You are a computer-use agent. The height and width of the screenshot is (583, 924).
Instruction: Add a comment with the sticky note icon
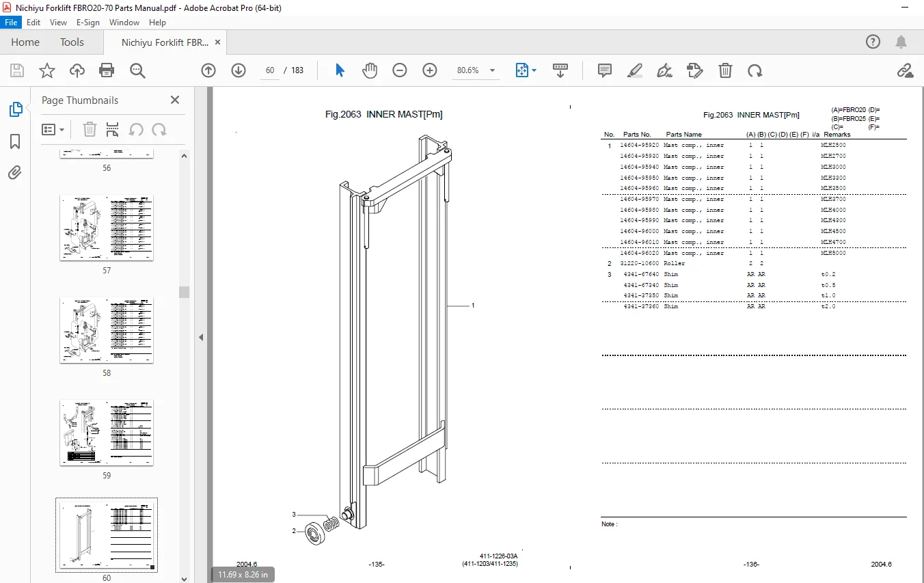click(x=605, y=70)
